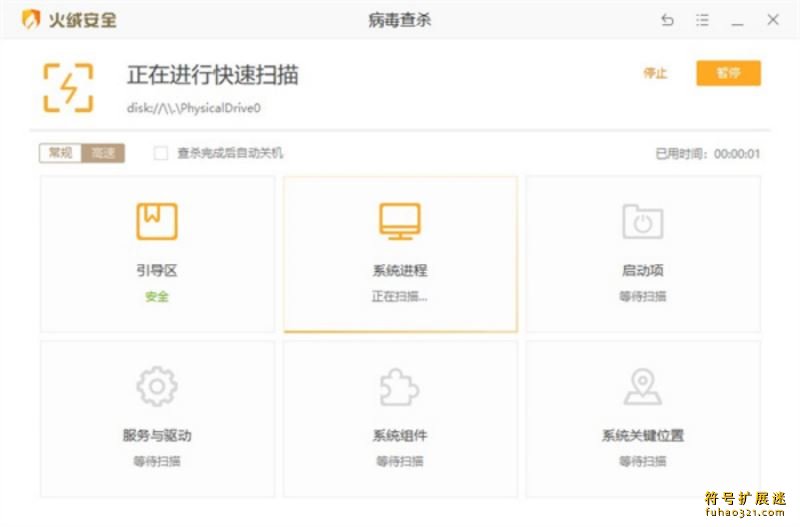Click the 系统组件 puzzle piece icon

400,387
